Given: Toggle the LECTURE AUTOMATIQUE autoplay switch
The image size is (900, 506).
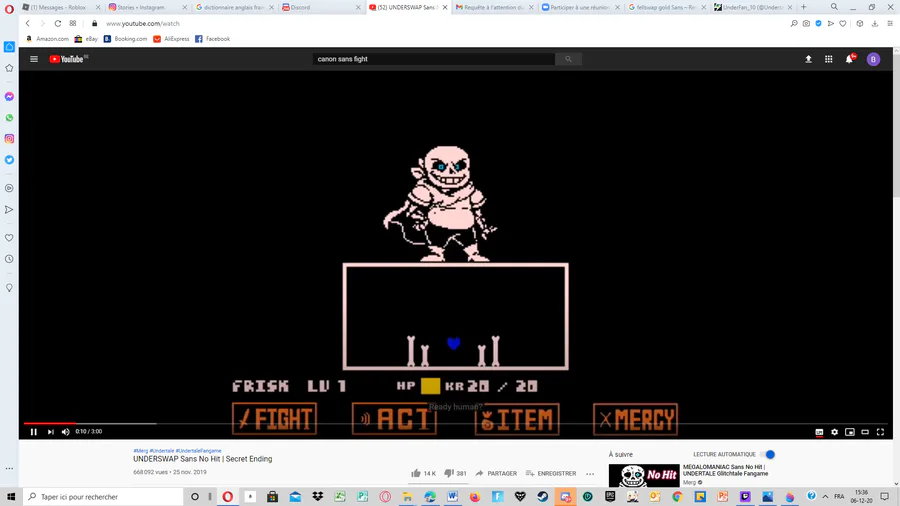Looking at the screenshot, I should pyautogui.click(x=769, y=454).
